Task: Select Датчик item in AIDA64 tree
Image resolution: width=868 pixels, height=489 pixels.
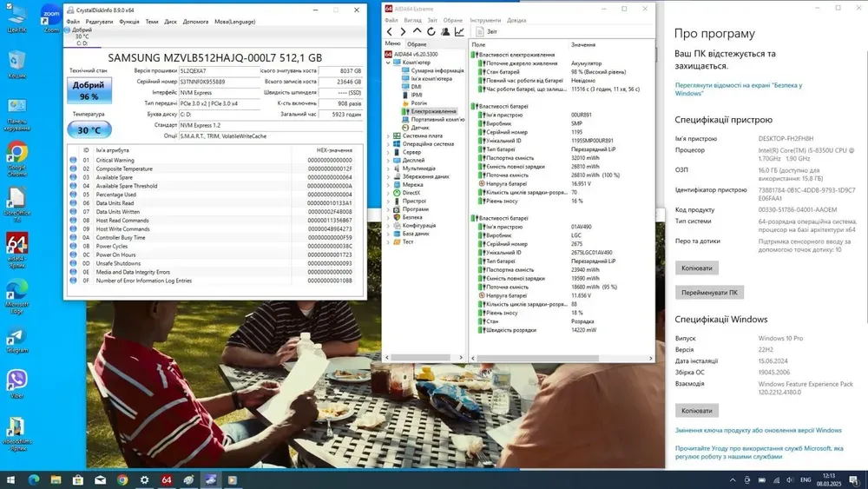Action: pos(419,128)
